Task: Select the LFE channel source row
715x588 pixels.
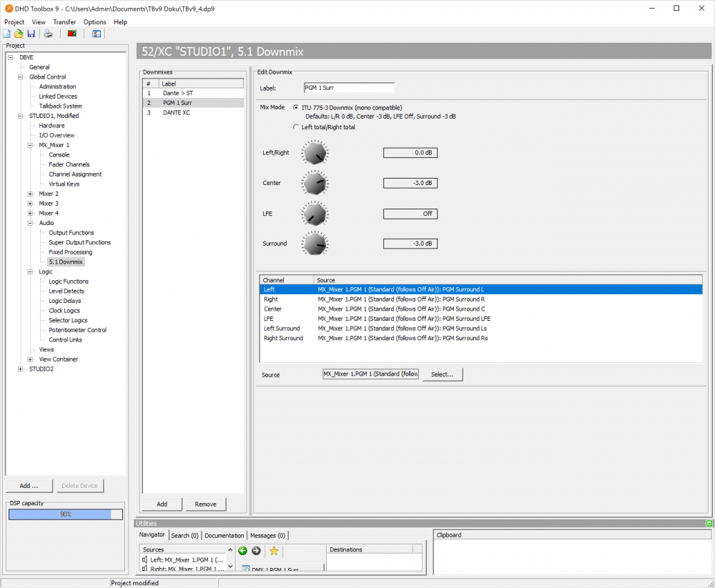Action: click(481, 319)
